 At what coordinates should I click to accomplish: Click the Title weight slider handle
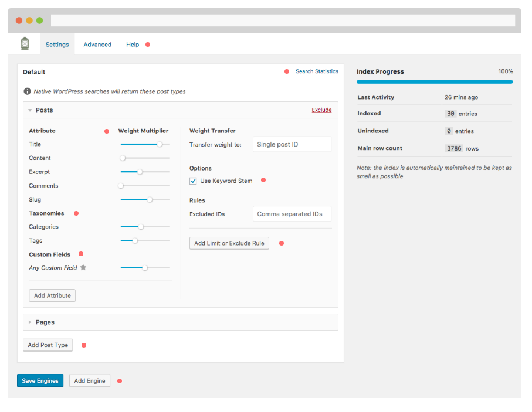click(x=160, y=144)
